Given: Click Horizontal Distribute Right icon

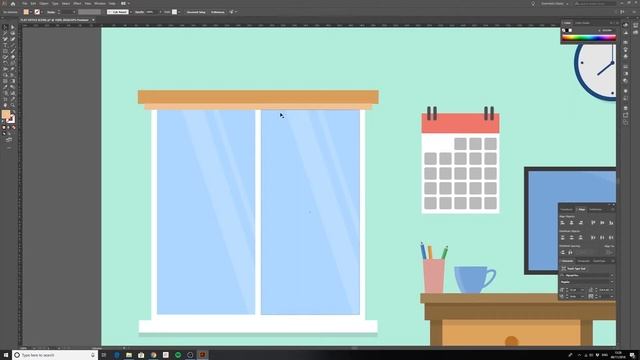Looking at the screenshot, I should [611, 237].
